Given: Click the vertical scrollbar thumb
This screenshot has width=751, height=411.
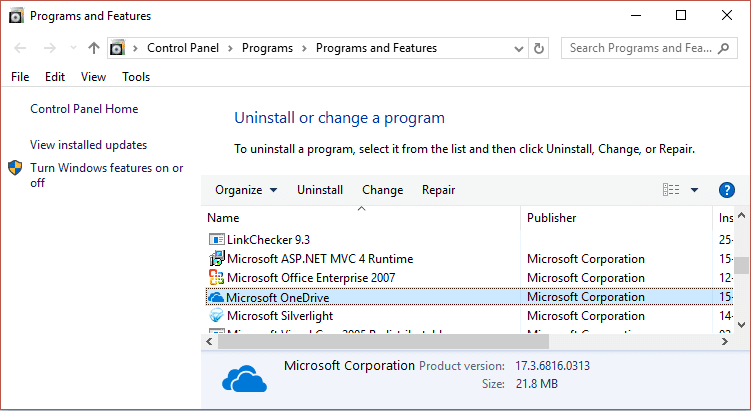Looking at the screenshot, I should pos(741,265).
